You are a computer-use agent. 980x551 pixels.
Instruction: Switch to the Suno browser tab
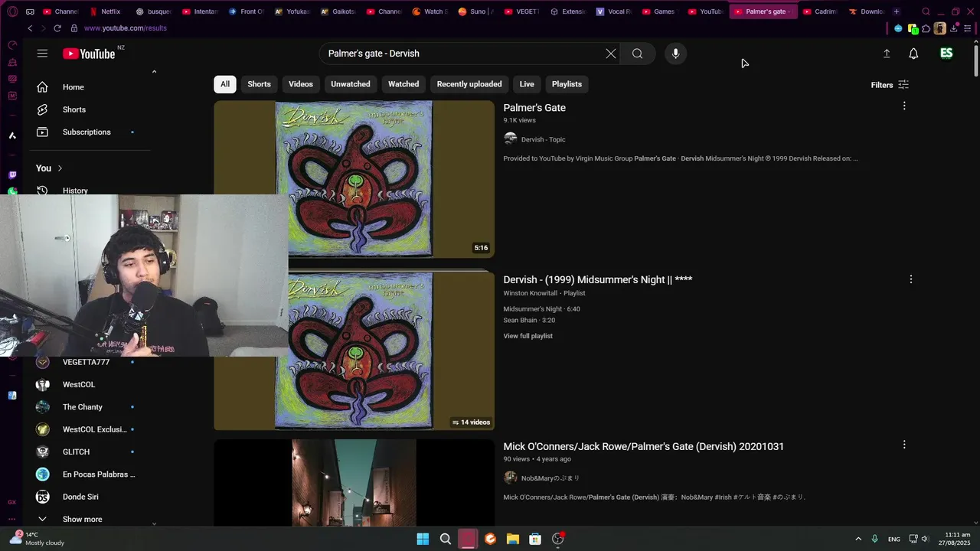pos(475,11)
